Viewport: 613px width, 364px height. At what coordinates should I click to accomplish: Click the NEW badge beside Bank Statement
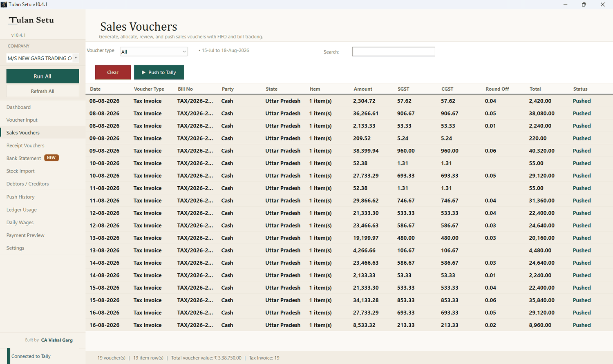pyautogui.click(x=51, y=158)
